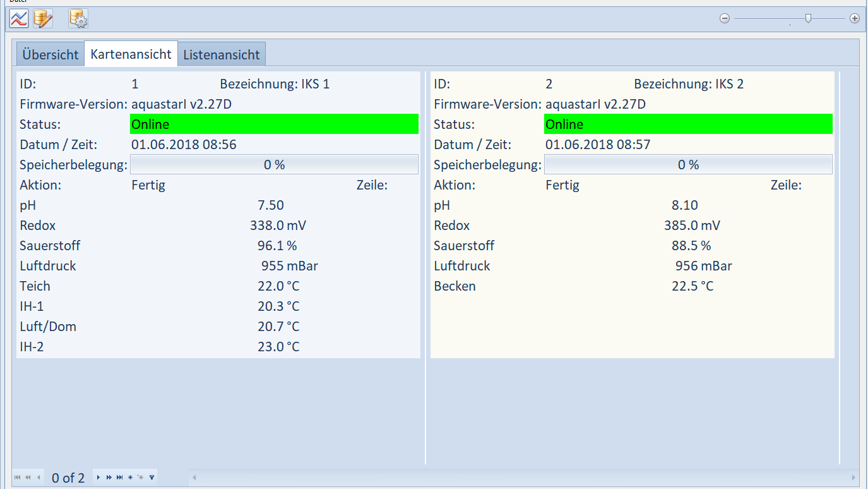This screenshot has width=868, height=489.
Task: Select the Kartenansicht tab
Action: [x=131, y=54]
